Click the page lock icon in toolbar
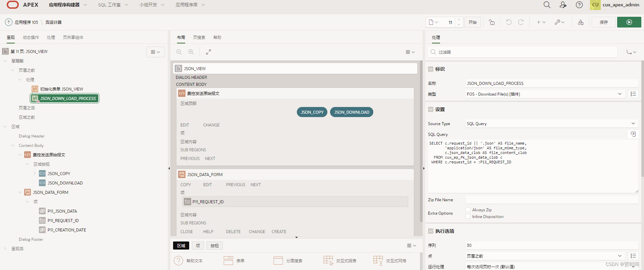This screenshot has width=644, height=270. click(492, 22)
